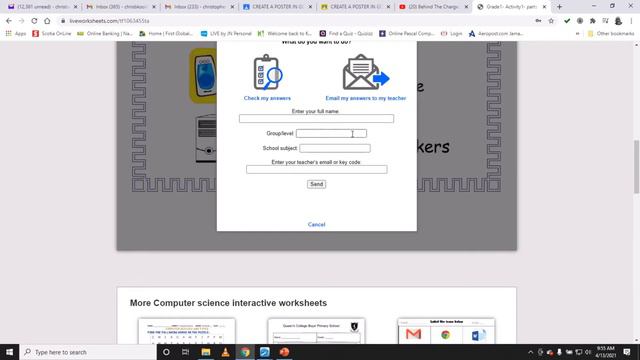The height and width of the screenshot is (360, 640).
Task: Open File Explorer from the taskbar
Action: coord(206,352)
